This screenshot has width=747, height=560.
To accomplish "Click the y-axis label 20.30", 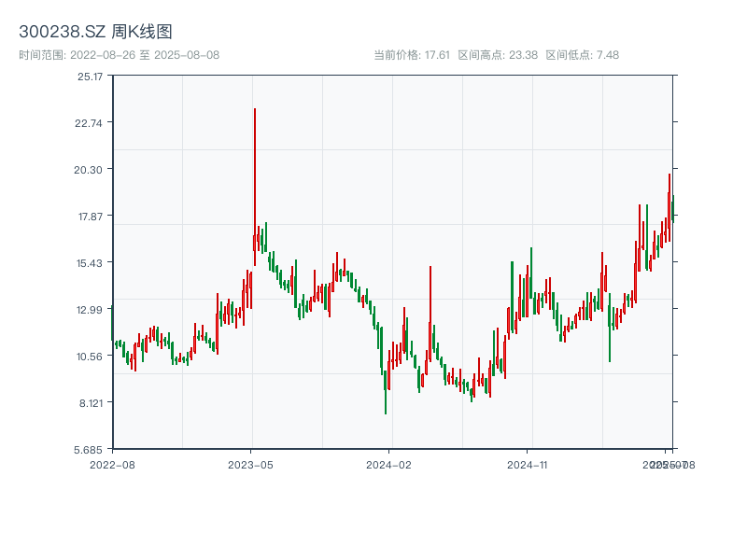I will coord(88,170).
